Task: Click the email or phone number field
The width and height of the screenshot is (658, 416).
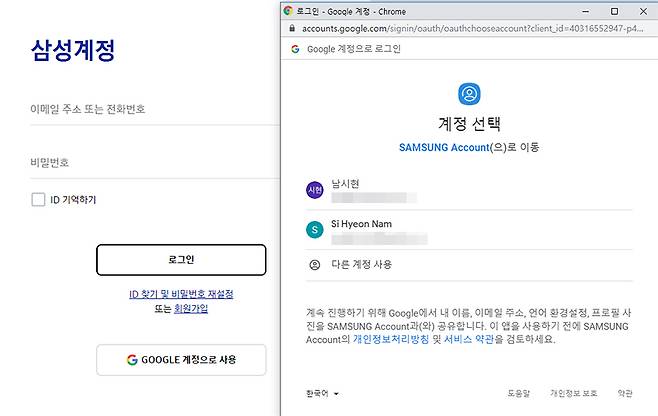Action: (154, 110)
